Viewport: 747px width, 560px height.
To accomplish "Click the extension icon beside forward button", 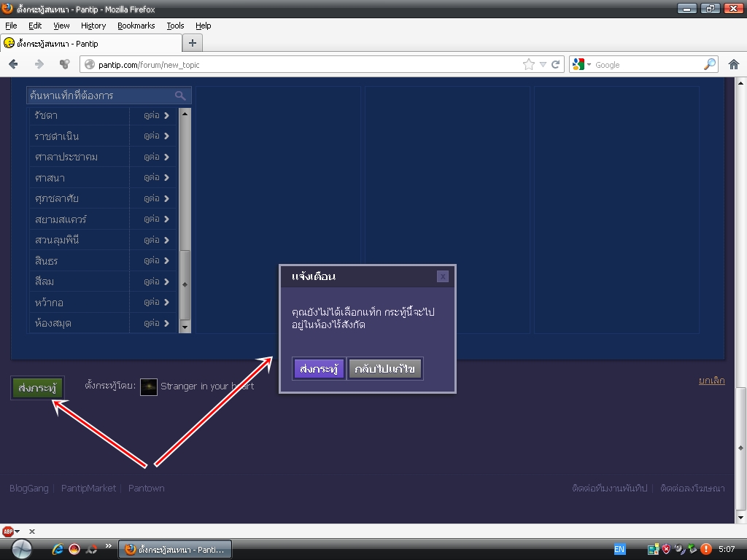I will 64,64.
